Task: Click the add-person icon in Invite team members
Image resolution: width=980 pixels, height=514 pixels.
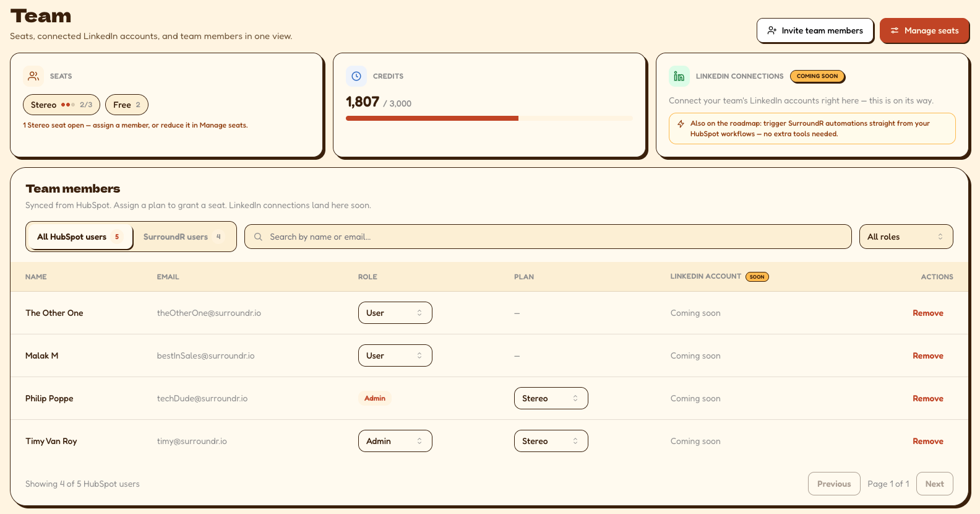Action: point(772,30)
